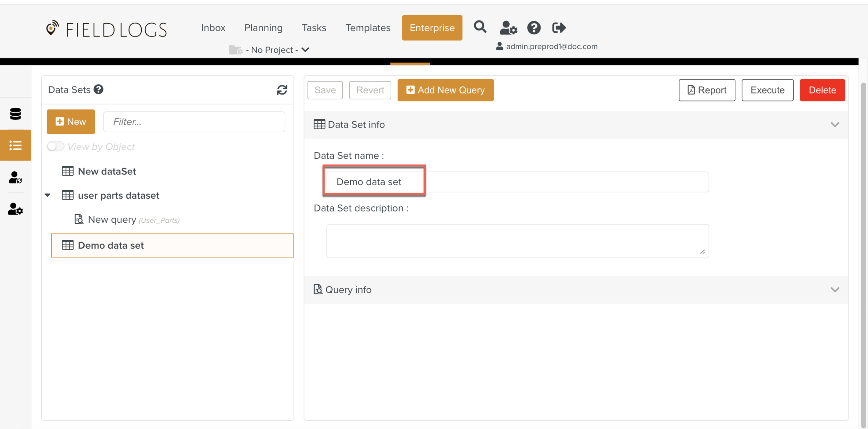Select New query under user parts

tap(112, 220)
